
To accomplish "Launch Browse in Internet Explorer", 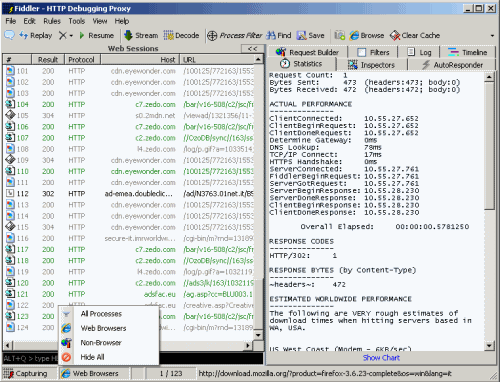I will point(366,35).
